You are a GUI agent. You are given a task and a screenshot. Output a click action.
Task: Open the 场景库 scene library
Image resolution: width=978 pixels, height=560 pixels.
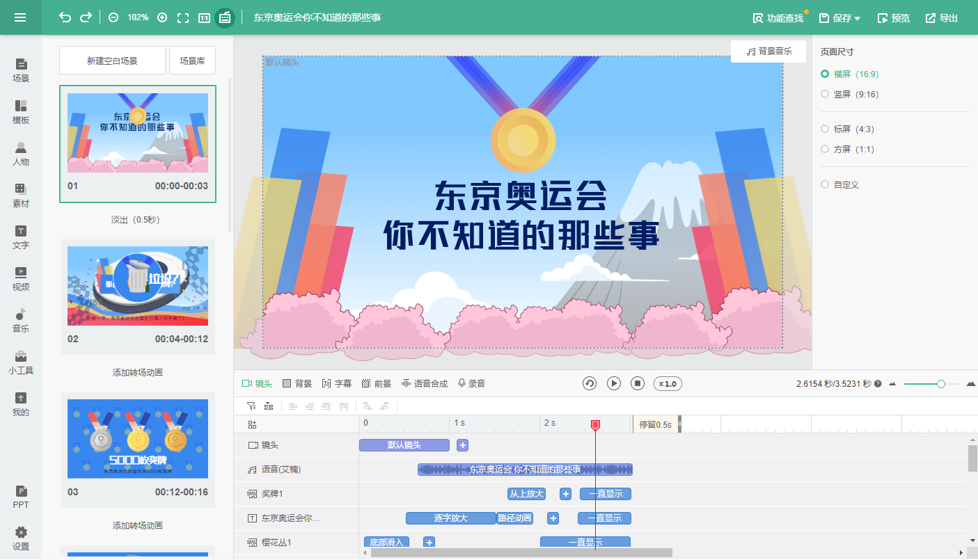[192, 61]
